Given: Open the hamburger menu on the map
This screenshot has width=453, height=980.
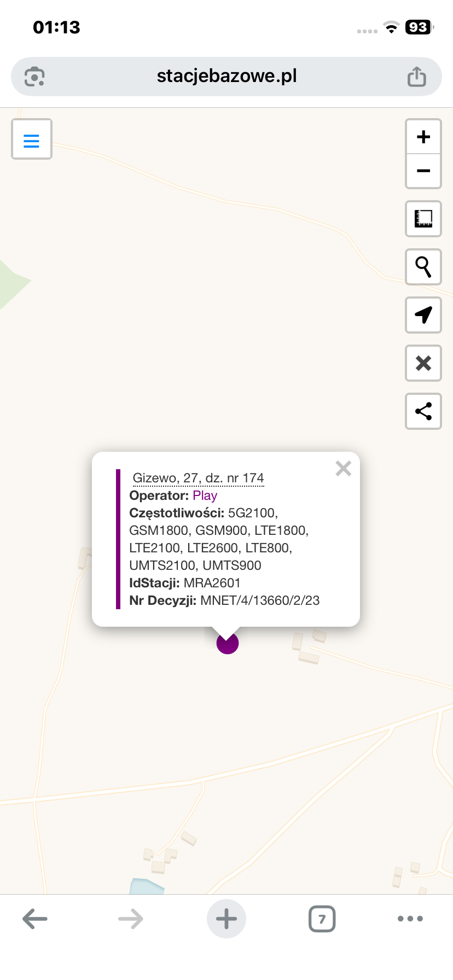Looking at the screenshot, I should point(32,139).
